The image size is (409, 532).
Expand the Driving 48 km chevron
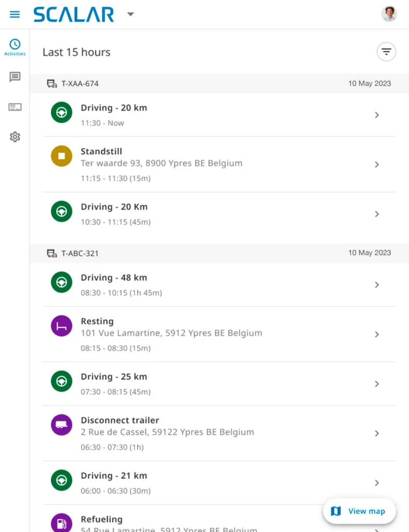pos(377,285)
